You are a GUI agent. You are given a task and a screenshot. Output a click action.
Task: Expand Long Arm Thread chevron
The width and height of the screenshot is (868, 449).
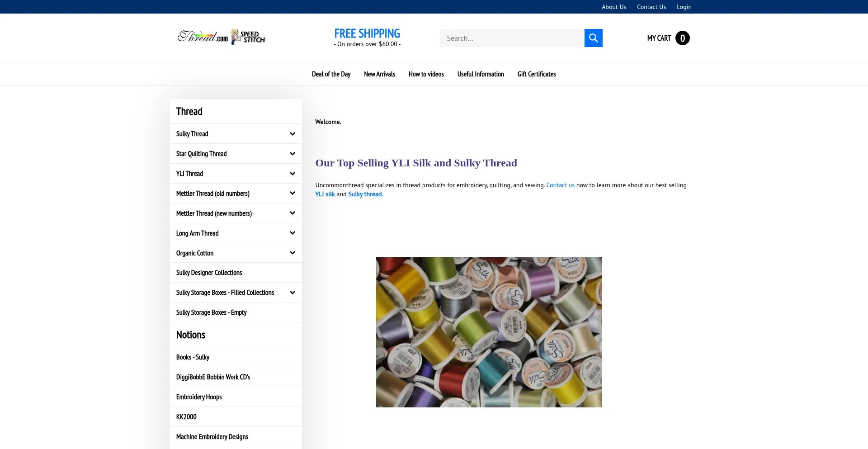292,233
